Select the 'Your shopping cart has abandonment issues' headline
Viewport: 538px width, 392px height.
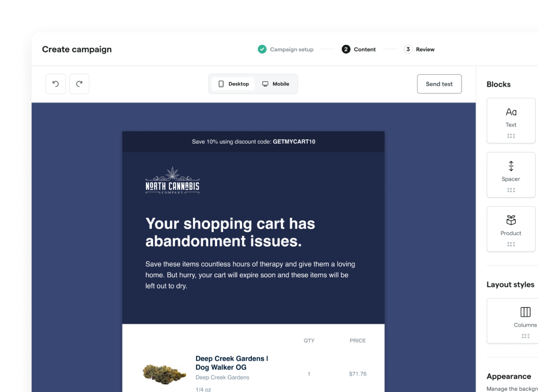click(x=230, y=232)
